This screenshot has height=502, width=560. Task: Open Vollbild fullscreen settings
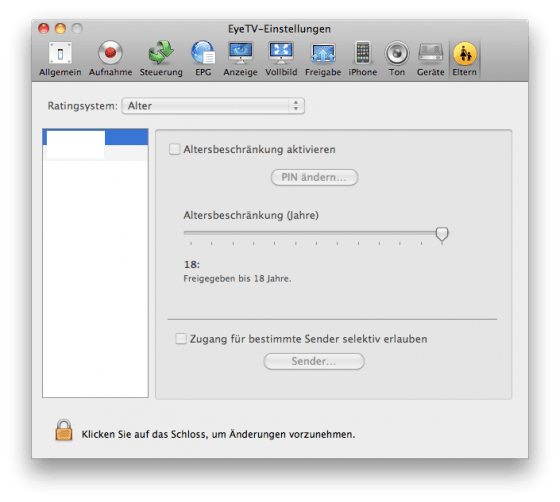pos(281,59)
